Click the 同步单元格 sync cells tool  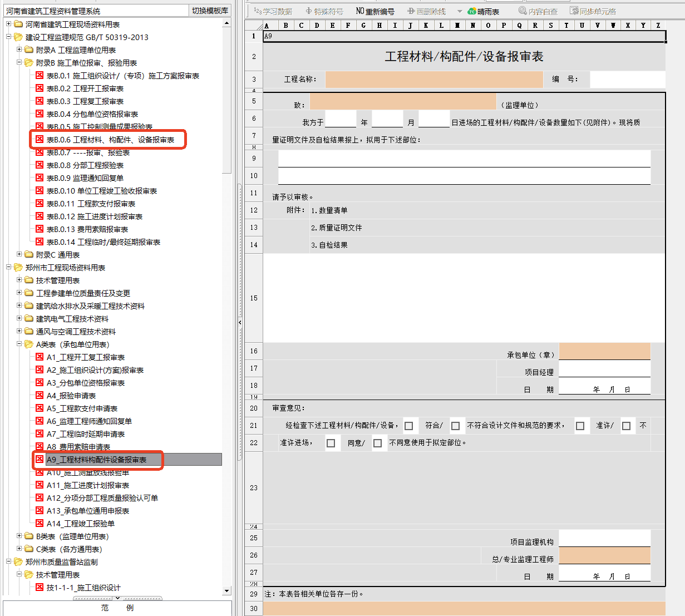click(593, 11)
